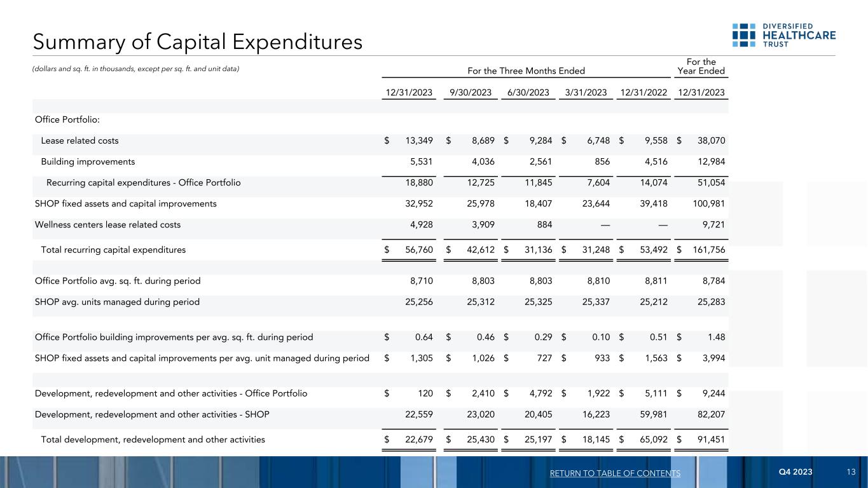Click the Building improvements row label
This screenshot has width=868, height=488.
pyautogui.click(x=88, y=161)
